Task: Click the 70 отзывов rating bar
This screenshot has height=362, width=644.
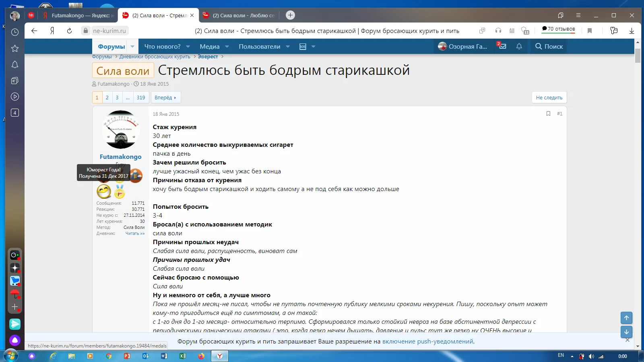Action: (x=558, y=29)
